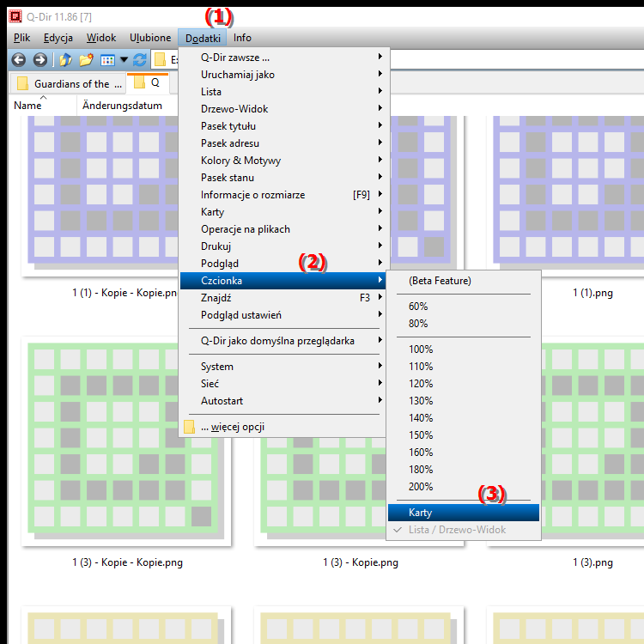644x644 pixels.
Task: Go forward with the right arrow button
Action: point(40,60)
